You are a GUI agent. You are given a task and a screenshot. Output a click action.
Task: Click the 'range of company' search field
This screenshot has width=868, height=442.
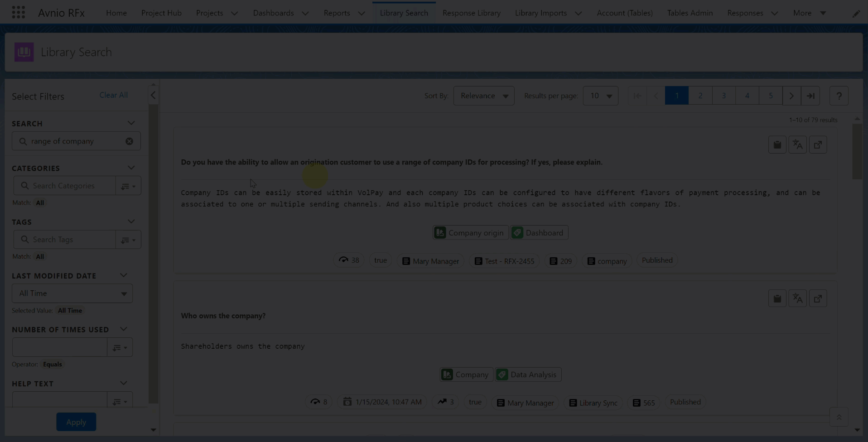point(76,141)
